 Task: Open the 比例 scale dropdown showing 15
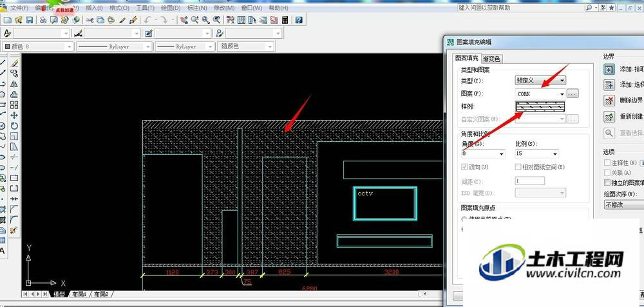tap(537, 153)
